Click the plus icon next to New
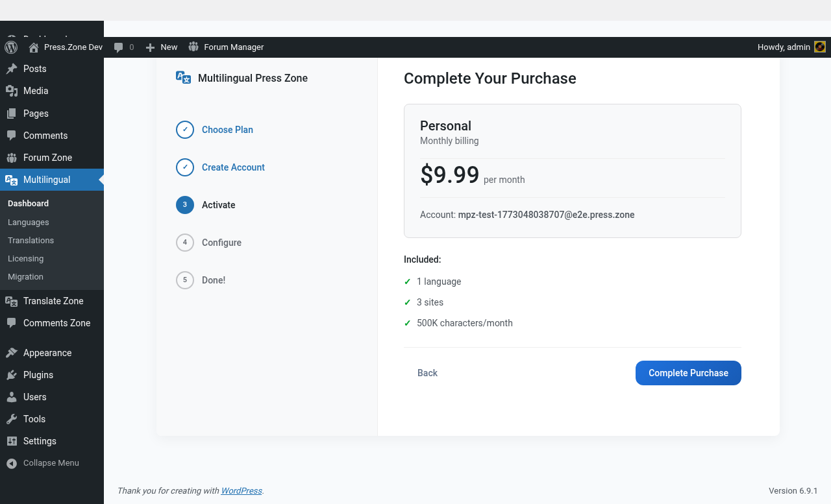The height and width of the screenshot is (504, 831). (x=150, y=47)
